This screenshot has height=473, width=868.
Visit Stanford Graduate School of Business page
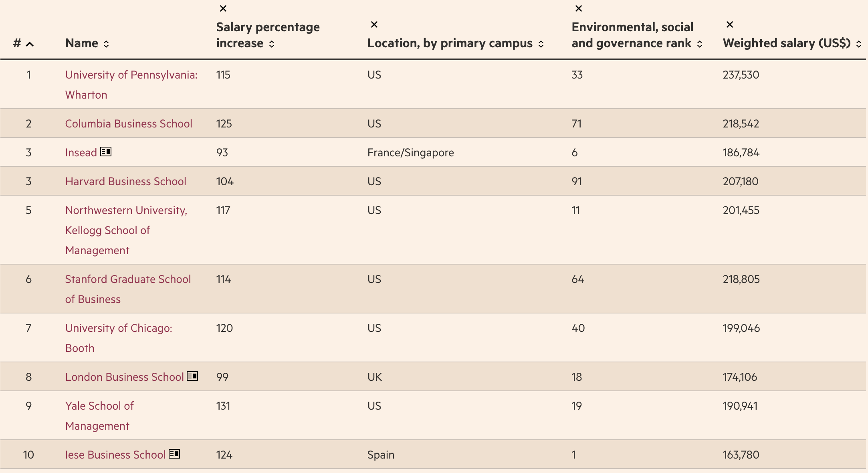[128, 279]
